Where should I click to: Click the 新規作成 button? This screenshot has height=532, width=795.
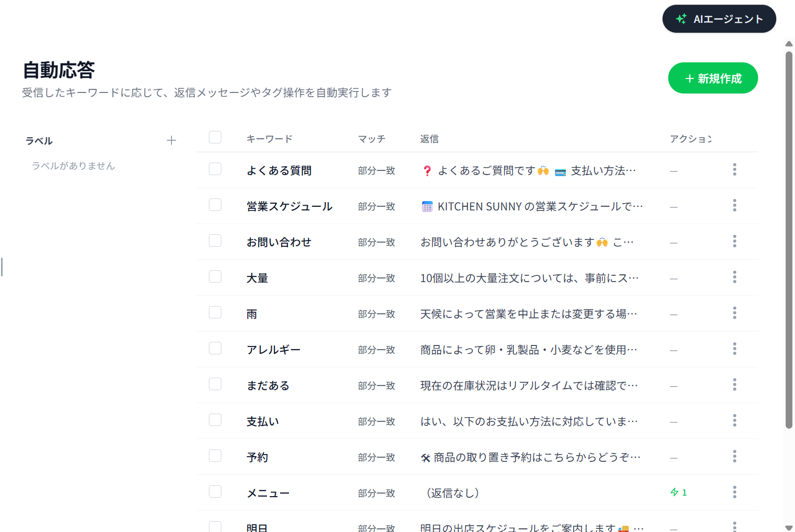(713, 78)
